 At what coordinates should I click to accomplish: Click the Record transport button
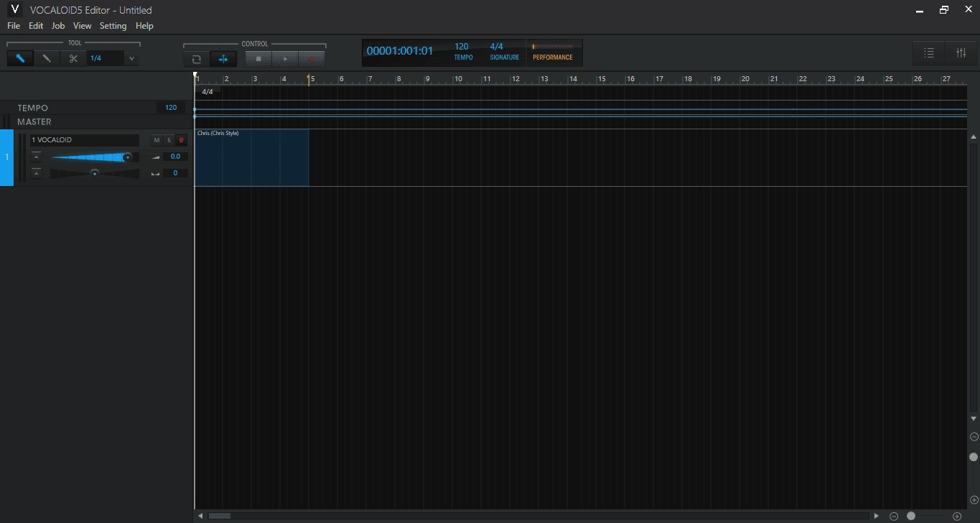click(x=312, y=59)
